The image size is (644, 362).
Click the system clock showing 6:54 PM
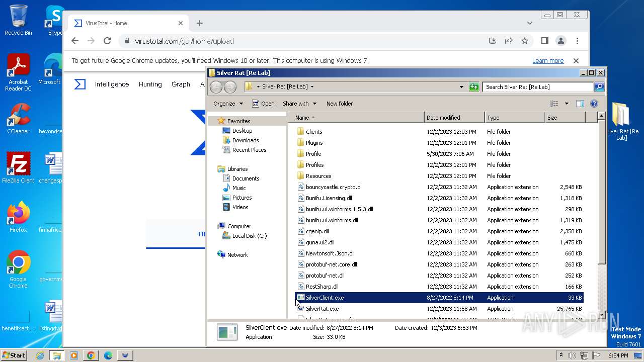[x=618, y=355]
